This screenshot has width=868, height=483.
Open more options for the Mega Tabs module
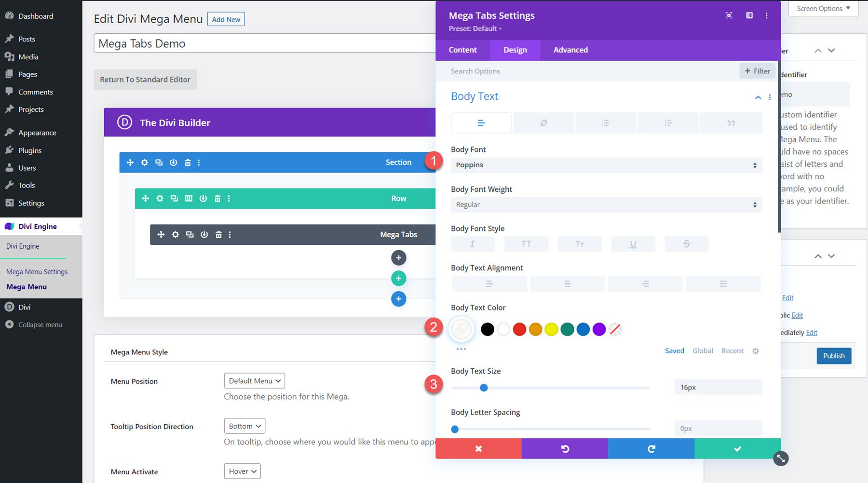[x=230, y=234]
